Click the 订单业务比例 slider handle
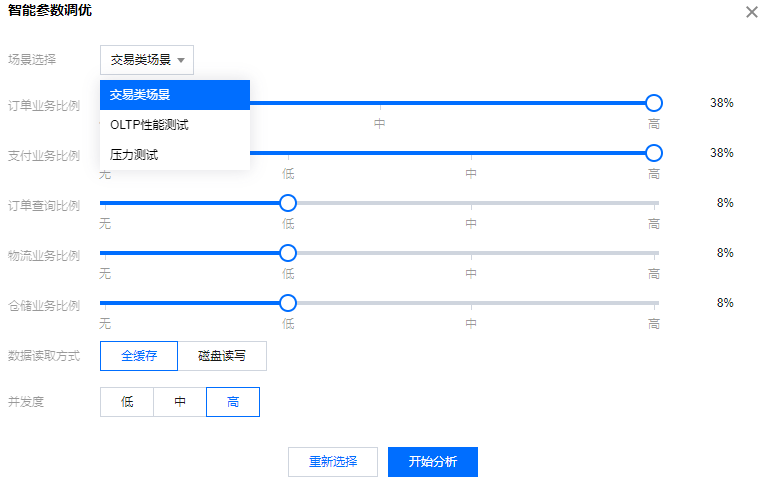This screenshot has height=484, width=762. pos(654,103)
